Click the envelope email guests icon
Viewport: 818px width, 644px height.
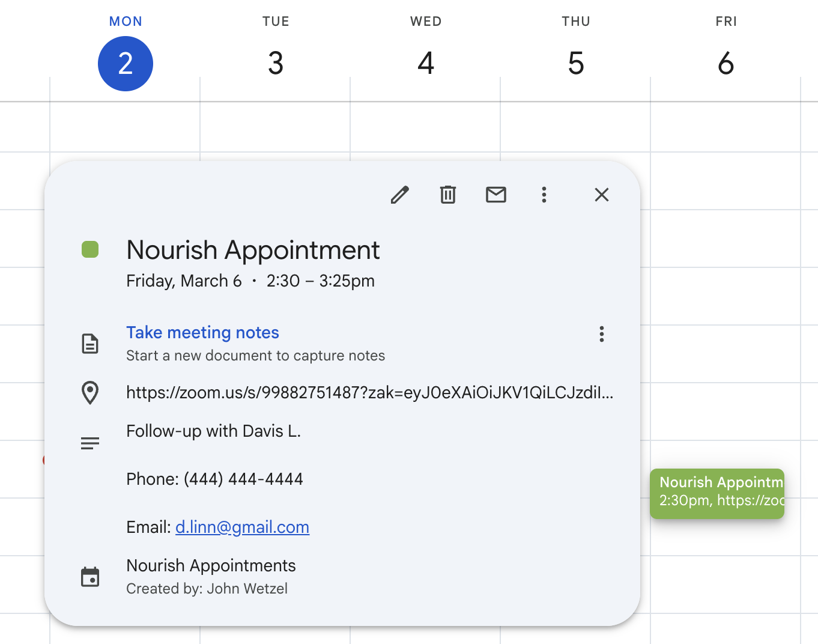496,195
